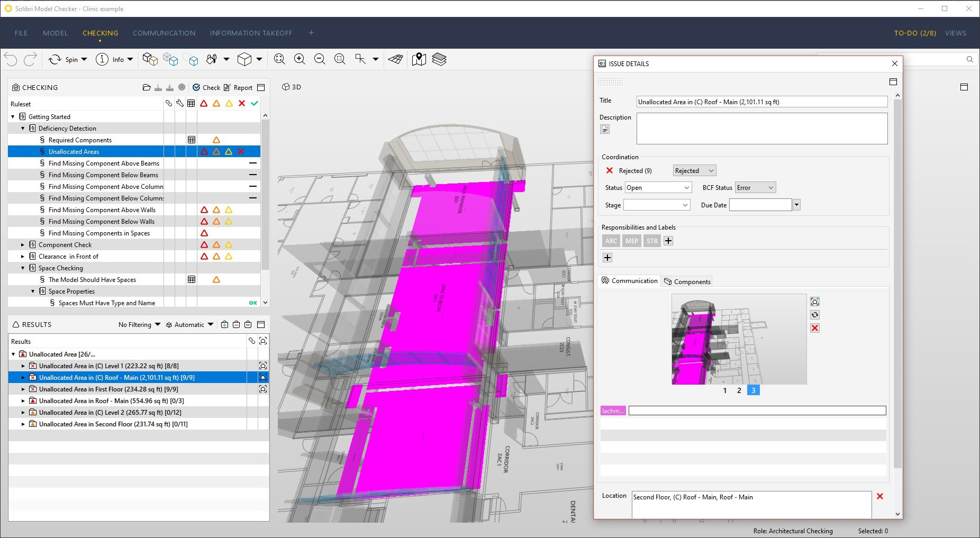Go to slide 2 in issue slides
This screenshot has width=980, height=538.
[x=739, y=390]
